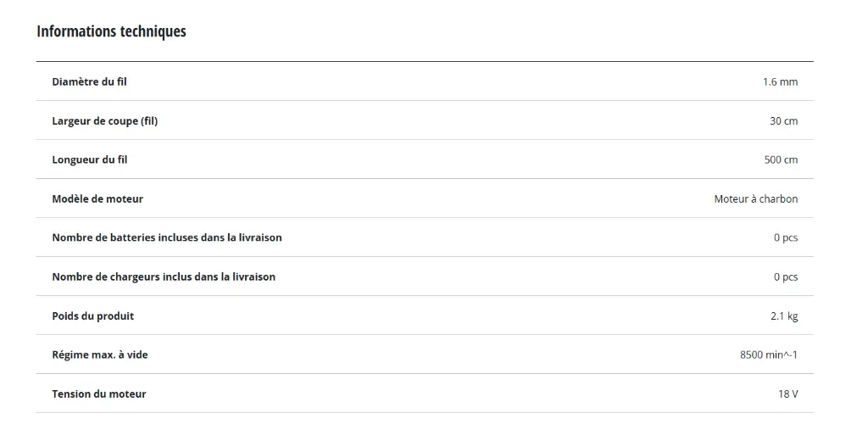Select Nombre de chargeurs inclus row label

(164, 276)
